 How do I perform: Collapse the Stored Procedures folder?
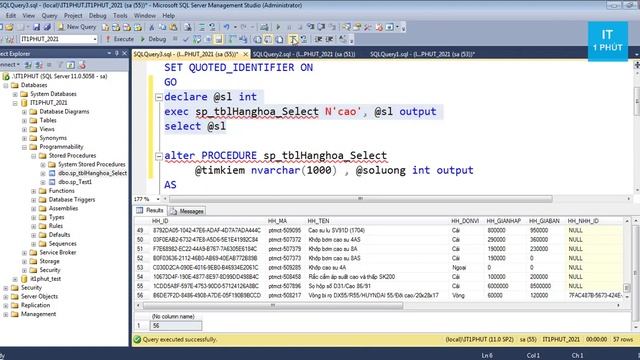(34, 156)
